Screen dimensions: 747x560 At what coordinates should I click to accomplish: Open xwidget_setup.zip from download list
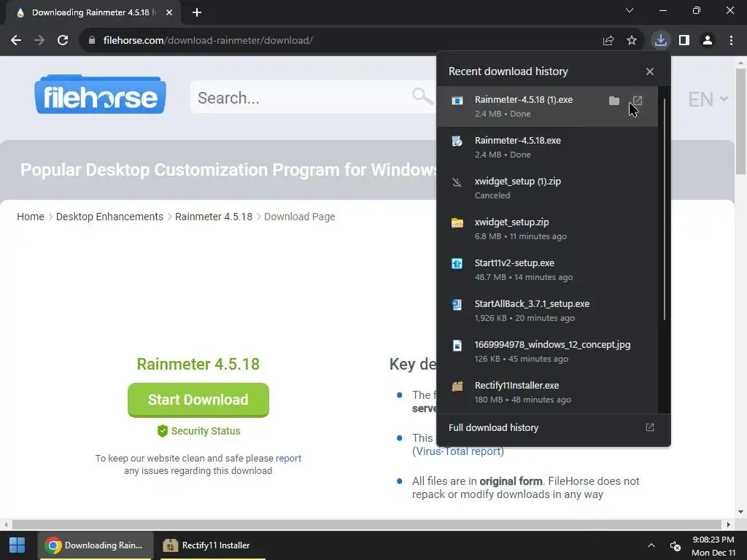547,229
